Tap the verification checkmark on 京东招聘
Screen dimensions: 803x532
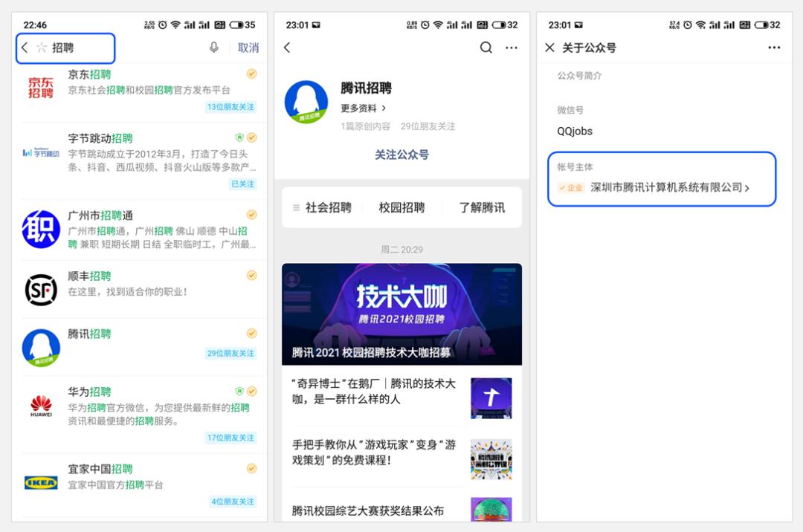[251, 74]
